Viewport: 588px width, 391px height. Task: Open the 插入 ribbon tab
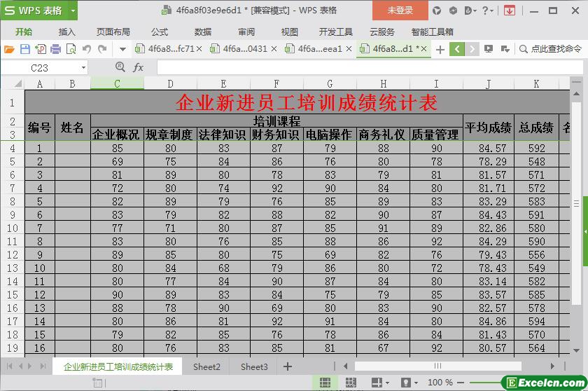(66, 32)
